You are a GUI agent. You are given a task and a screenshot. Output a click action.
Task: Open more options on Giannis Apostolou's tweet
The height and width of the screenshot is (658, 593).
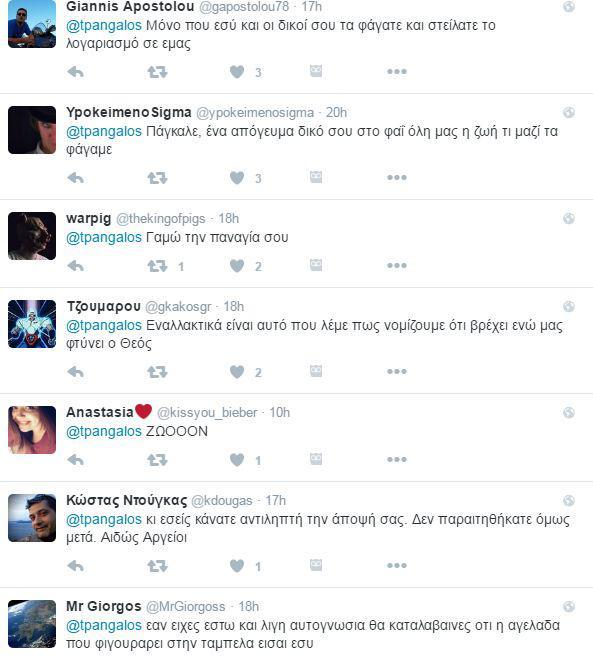point(397,72)
